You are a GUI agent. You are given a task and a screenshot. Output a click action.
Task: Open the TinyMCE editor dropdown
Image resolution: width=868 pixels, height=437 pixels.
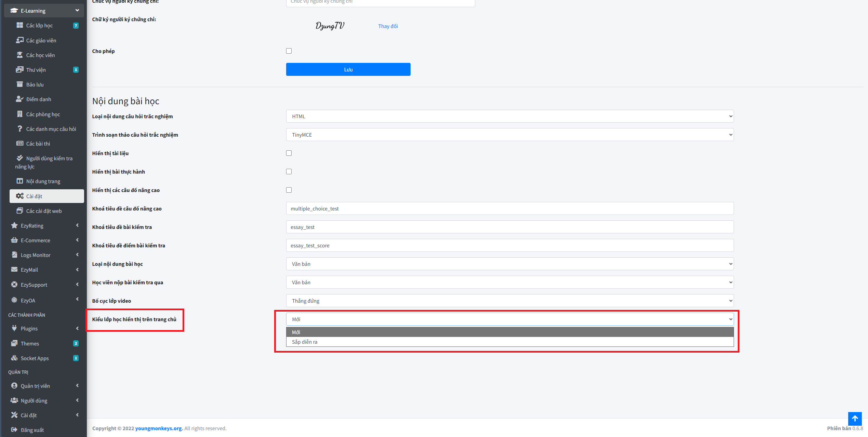click(509, 135)
